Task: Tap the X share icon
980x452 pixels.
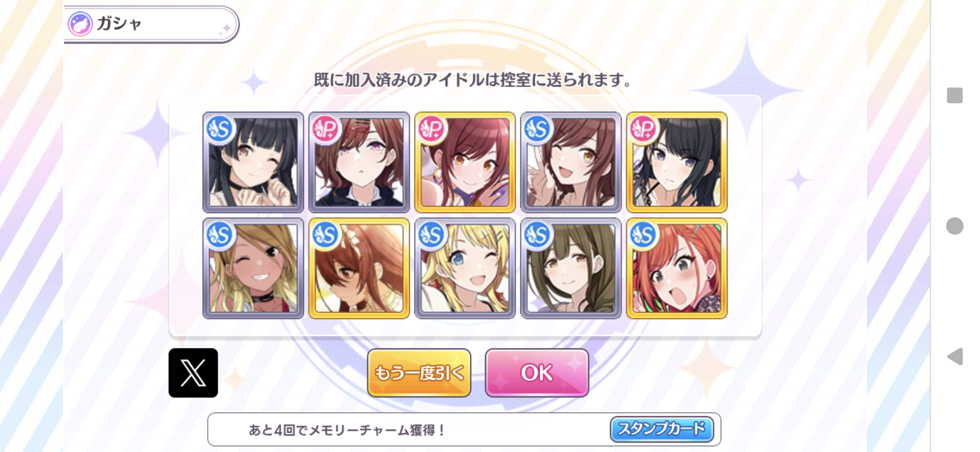Action: [x=193, y=373]
